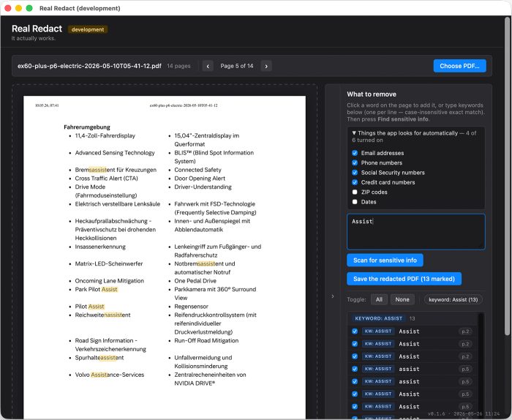Collapse the side panel with the chevron
The width and height of the screenshot is (512, 420).
(x=332, y=296)
